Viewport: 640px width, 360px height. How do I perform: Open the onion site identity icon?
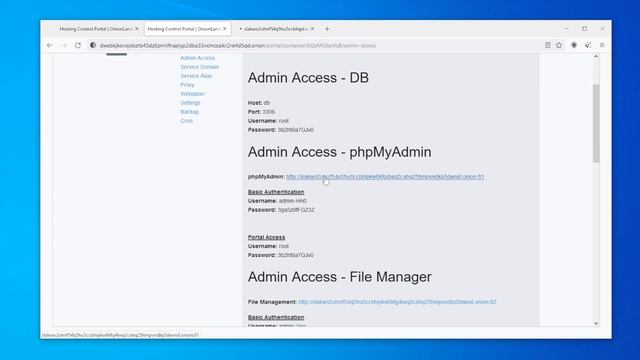(93, 45)
